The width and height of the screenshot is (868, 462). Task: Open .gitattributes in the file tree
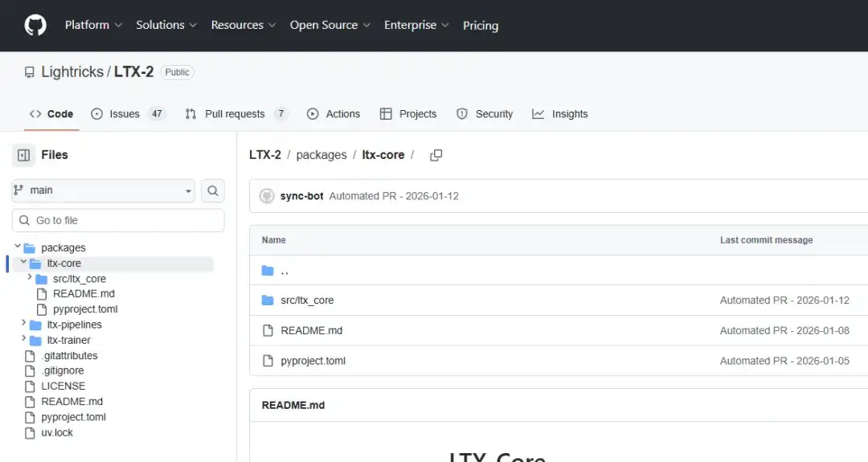coord(69,356)
